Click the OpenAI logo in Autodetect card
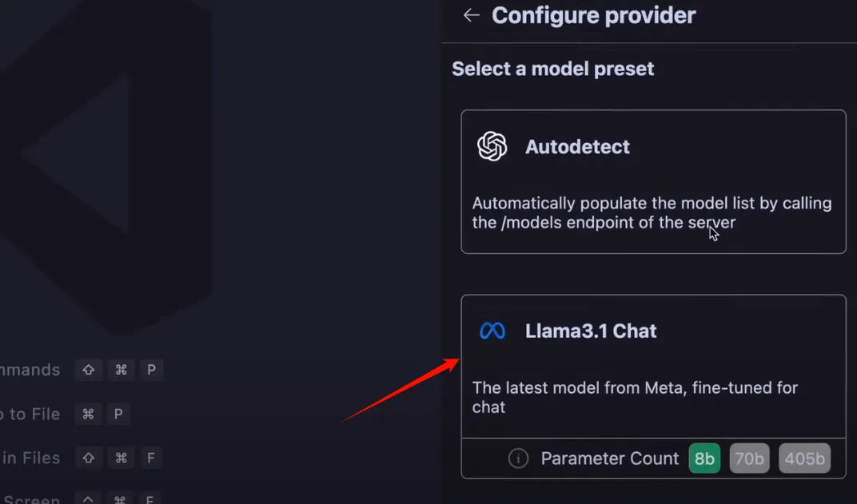The width and height of the screenshot is (857, 504). [492, 146]
